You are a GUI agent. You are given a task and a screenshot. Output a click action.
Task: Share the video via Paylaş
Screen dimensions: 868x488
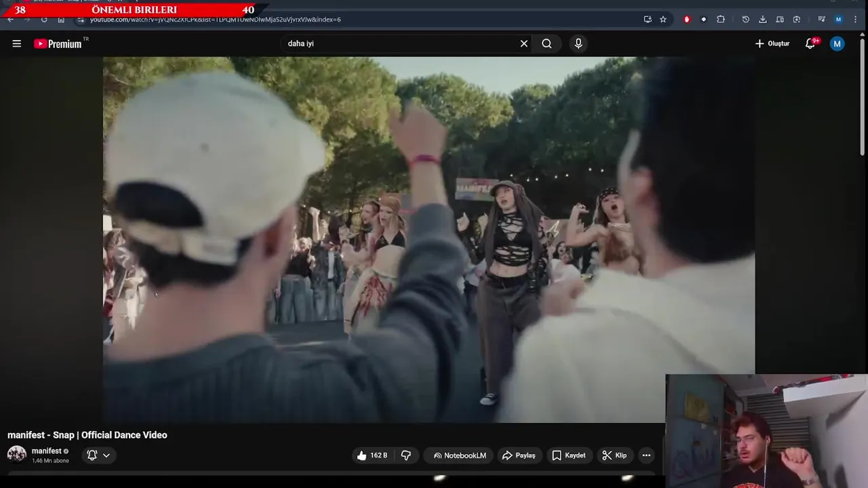pyautogui.click(x=519, y=455)
